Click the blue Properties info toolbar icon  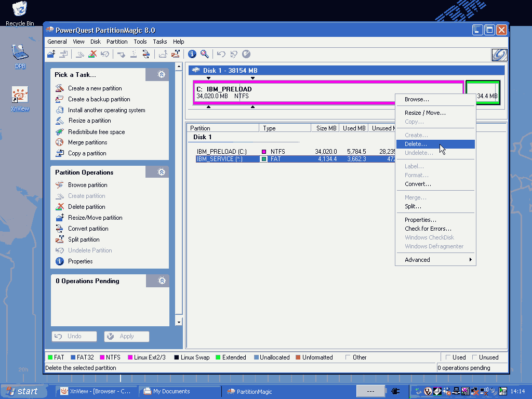[192, 54]
